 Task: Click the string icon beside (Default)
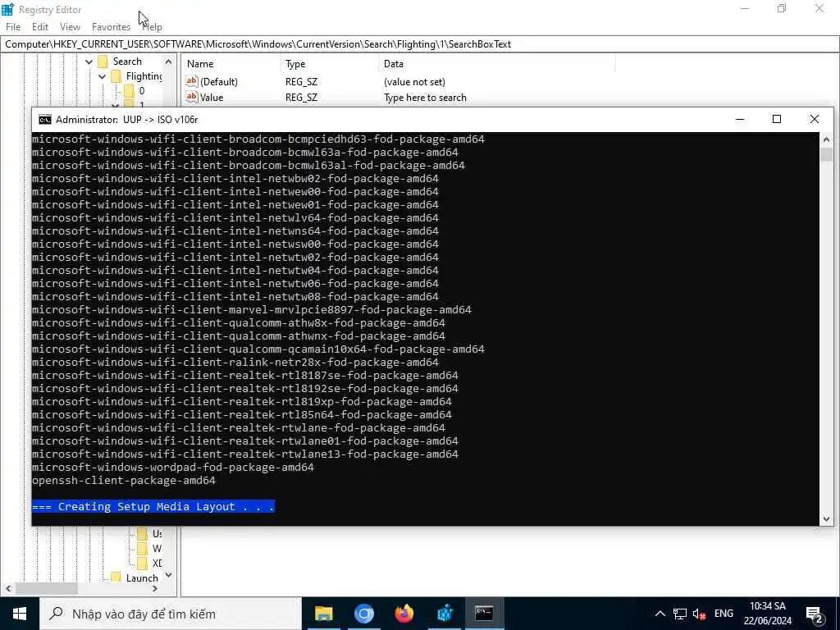click(192, 81)
